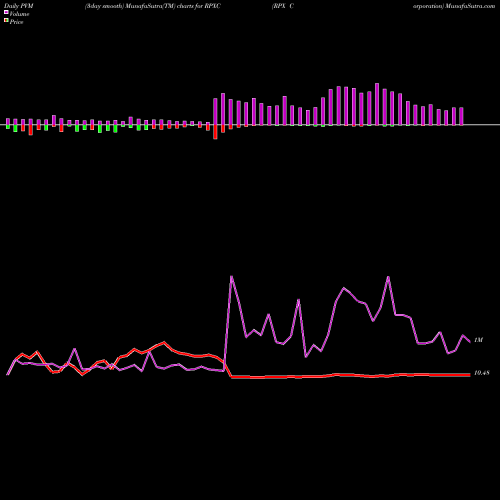Screen dimensions: 500x500
Task: Select the 'Volume' legend label
Action: click(x=19, y=14)
